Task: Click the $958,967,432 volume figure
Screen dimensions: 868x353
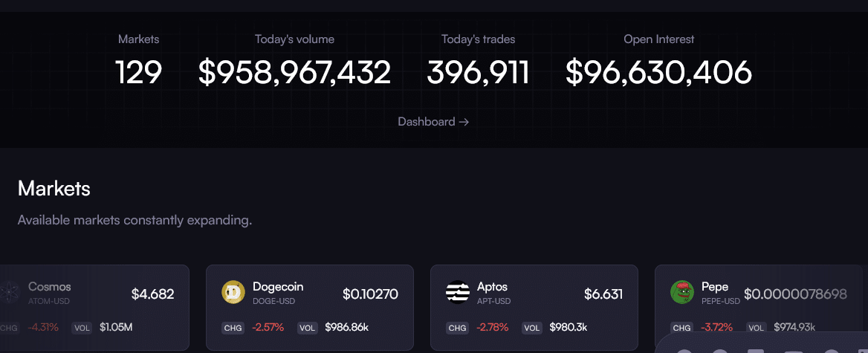Action: tap(294, 73)
